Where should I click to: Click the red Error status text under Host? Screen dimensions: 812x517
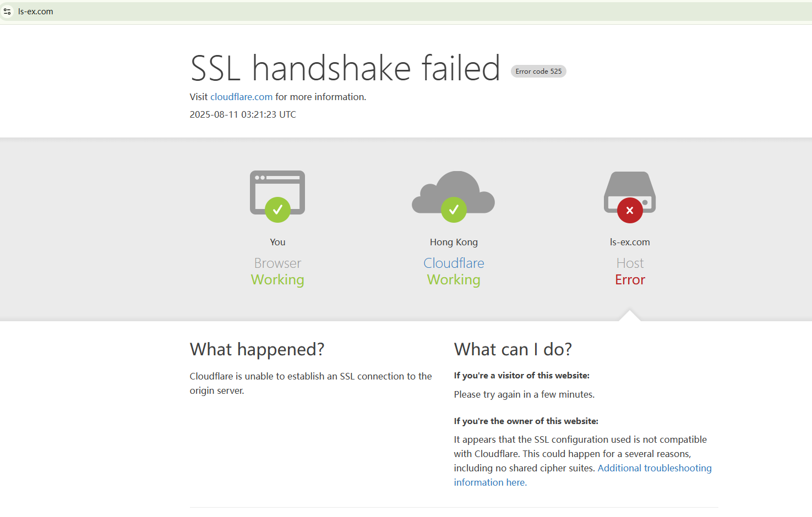coord(630,280)
